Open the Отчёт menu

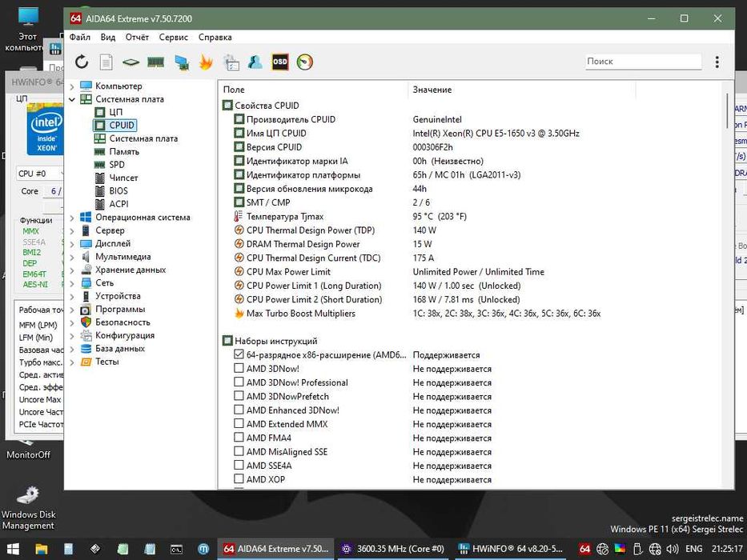(x=137, y=37)
